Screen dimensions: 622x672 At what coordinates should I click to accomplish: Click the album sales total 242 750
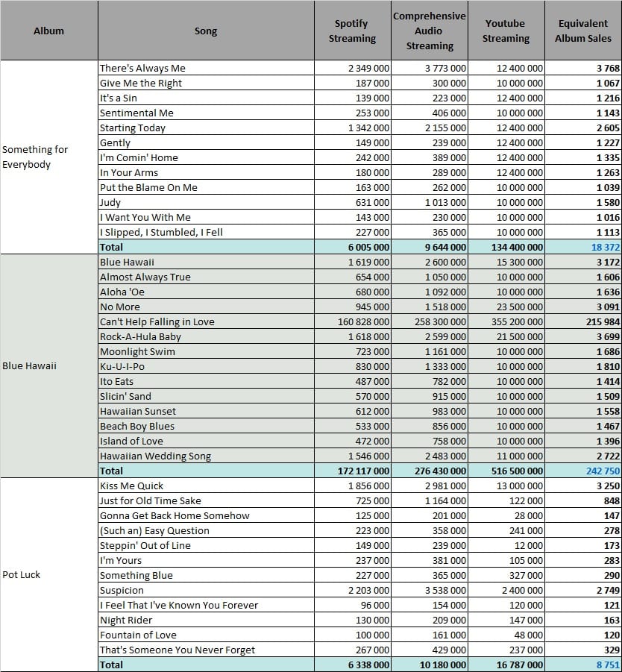[583, 471]
